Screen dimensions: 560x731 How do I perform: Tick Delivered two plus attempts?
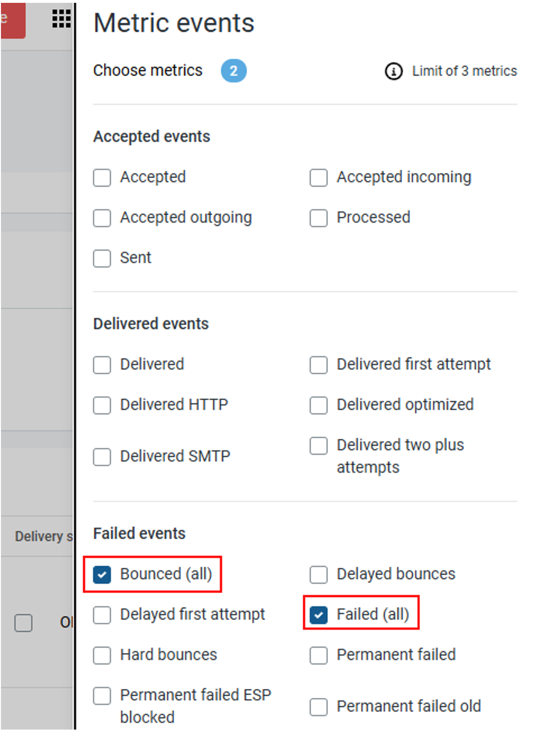pos(318,445)
